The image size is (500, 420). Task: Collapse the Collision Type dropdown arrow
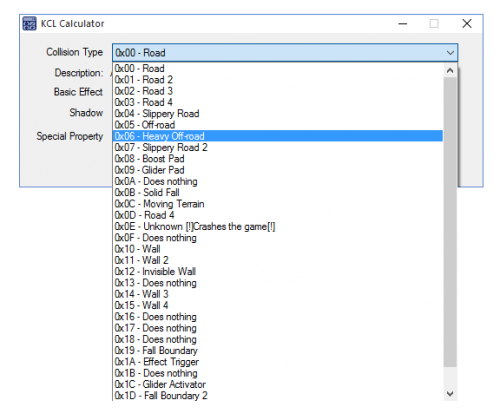click(x=450, y=53)
